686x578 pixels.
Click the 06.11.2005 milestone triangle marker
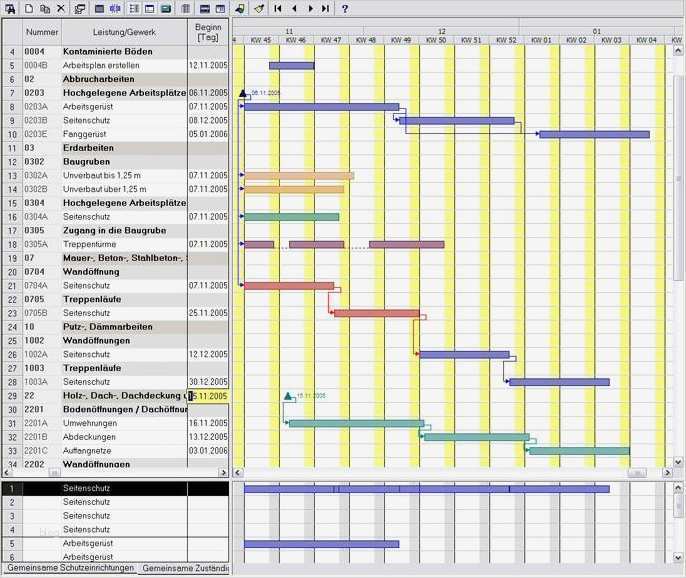(x=243, y=93)
